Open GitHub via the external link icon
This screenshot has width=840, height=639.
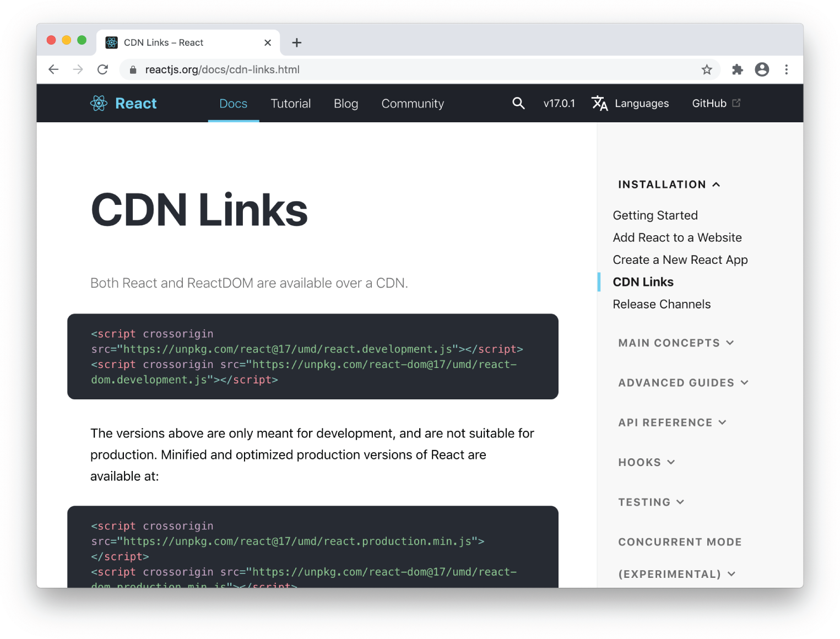coord(736,102)
